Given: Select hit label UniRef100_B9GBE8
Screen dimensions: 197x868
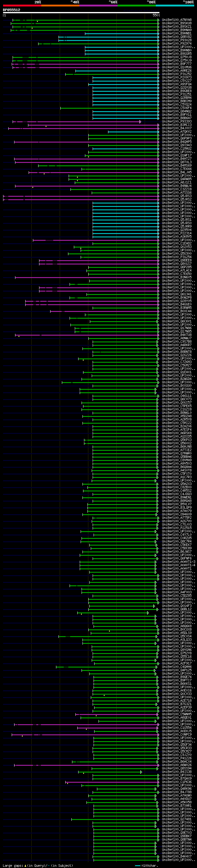Looking at the screenshot, I should 177,91.
